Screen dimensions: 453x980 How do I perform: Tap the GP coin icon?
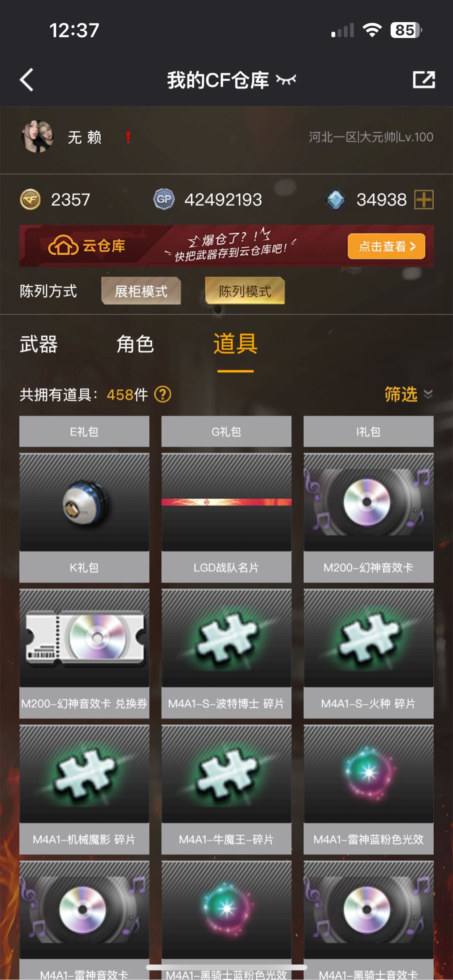tap(164, 200)
